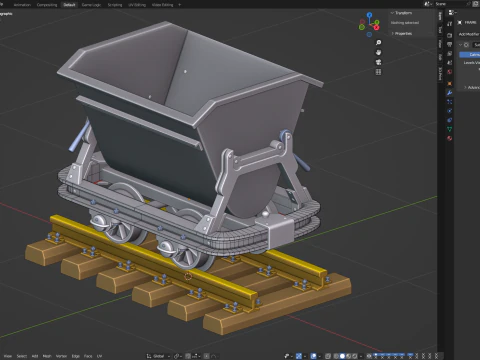Click the FRAME object icon in properties

tap(460, 22)
